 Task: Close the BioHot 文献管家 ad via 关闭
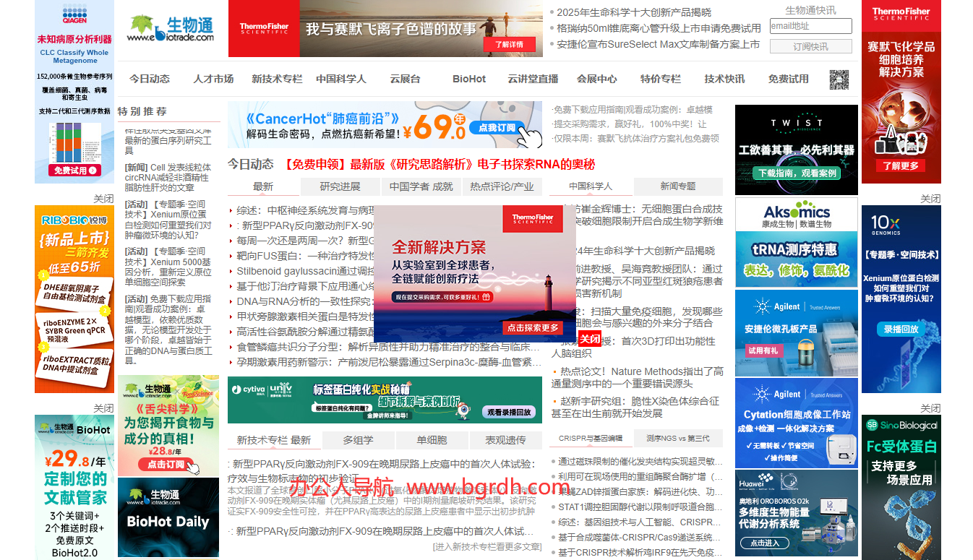103,408
